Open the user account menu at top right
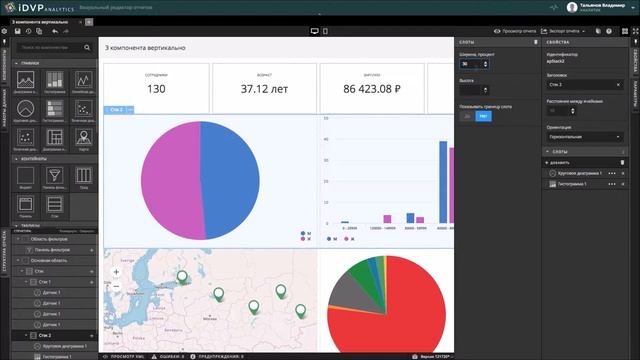The height and width of the screenshot is (360, 640). 602,7
